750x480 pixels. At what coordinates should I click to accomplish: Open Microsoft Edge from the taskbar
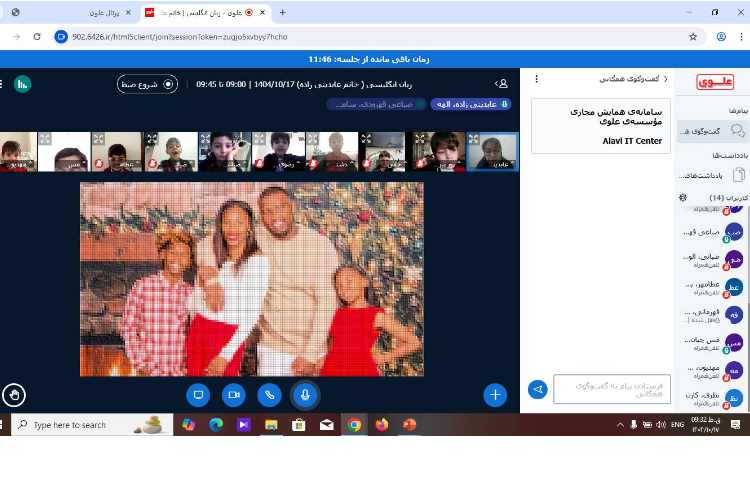[216, 425]
